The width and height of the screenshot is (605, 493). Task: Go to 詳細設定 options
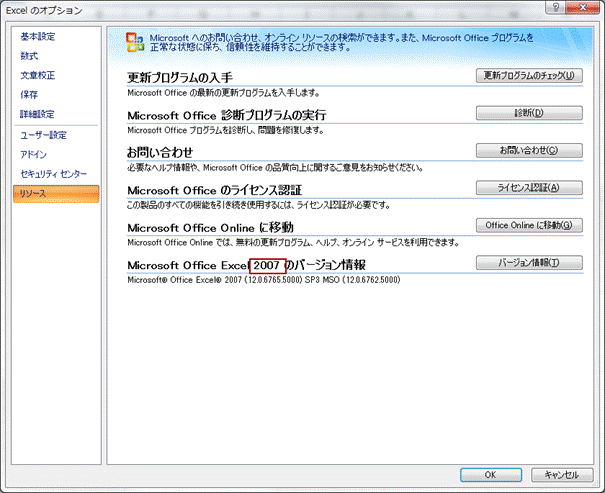tap(38, 114)
